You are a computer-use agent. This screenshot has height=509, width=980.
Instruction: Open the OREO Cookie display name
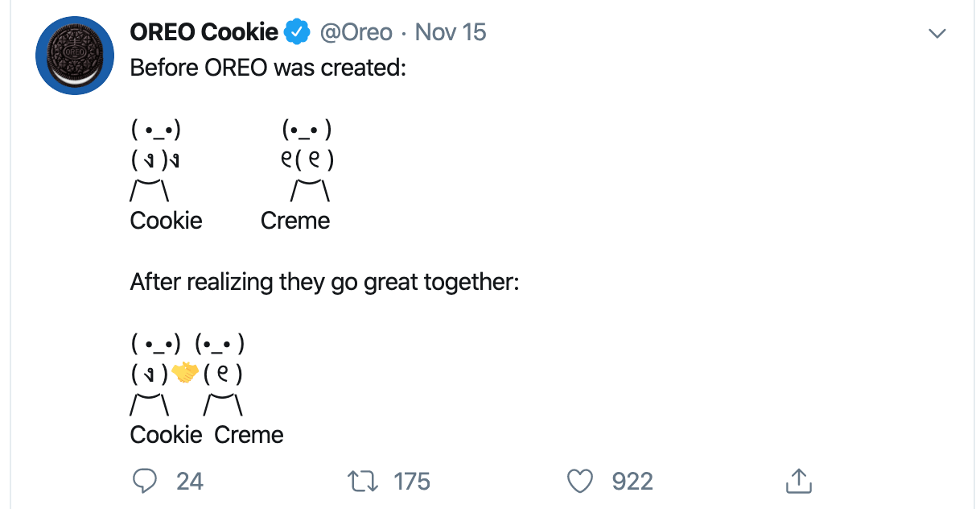tap(199, 31)
